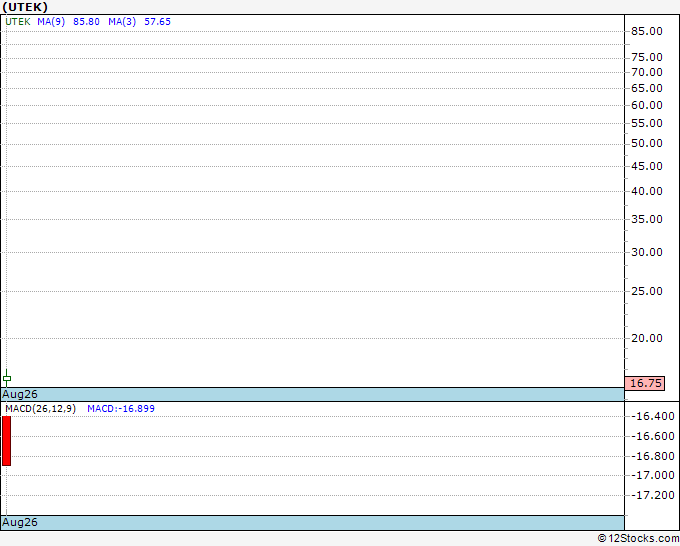Click the green UTEK candlestick
680x546 pixels.
click(x=7, y=378)
